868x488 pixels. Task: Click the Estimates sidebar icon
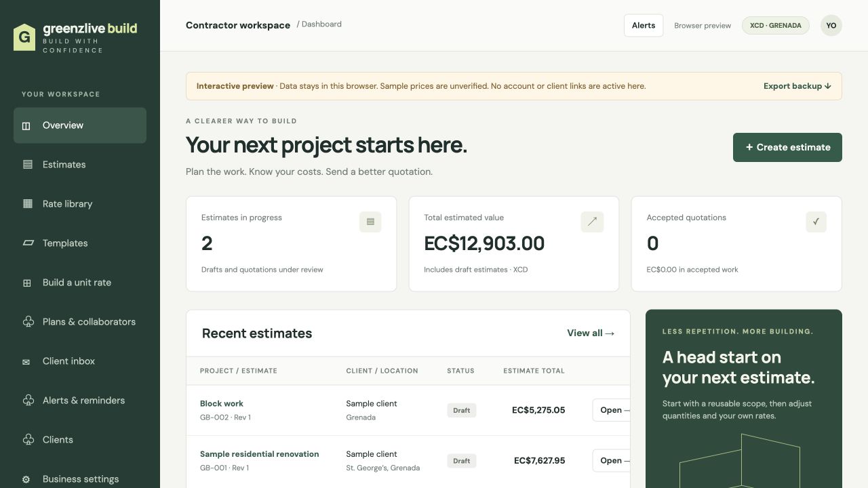28,165
